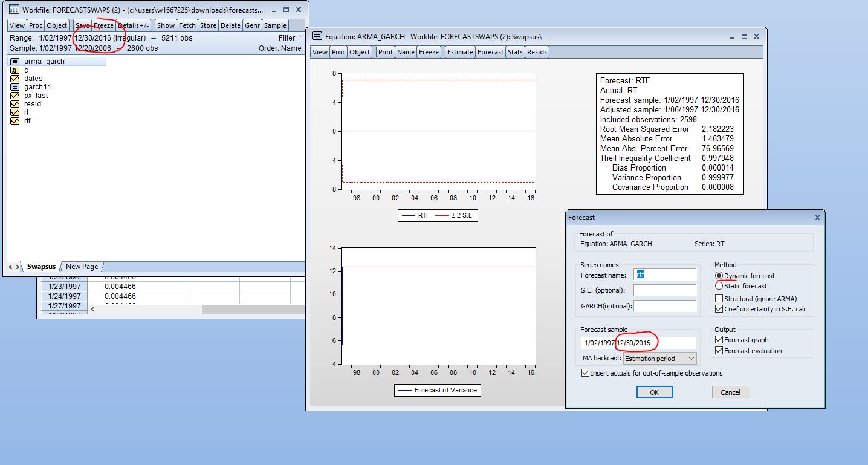Click the Forecast button in equation toolbar
This screenshot has height=465, width=868.
coord(490,52)
